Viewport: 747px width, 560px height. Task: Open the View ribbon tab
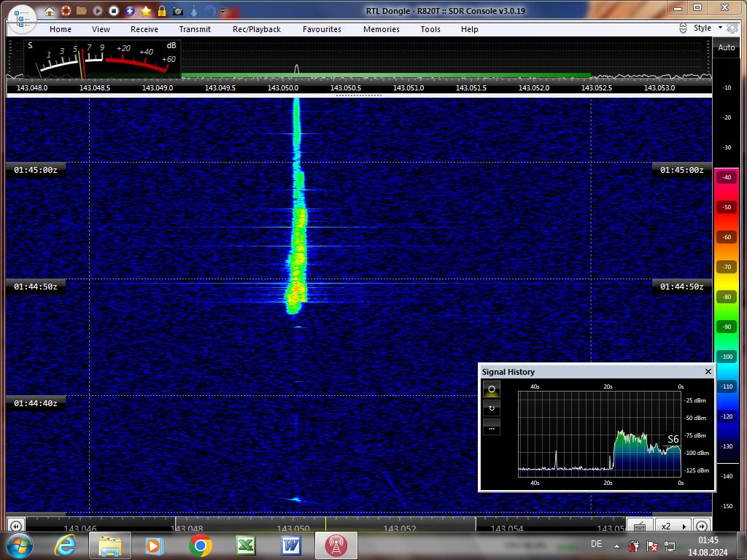coord(101,29)
